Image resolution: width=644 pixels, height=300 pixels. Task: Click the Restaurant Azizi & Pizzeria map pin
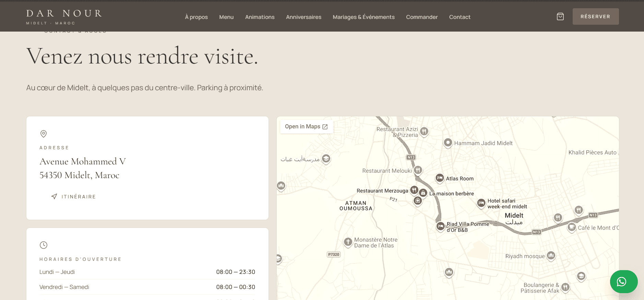click(424, 131)
